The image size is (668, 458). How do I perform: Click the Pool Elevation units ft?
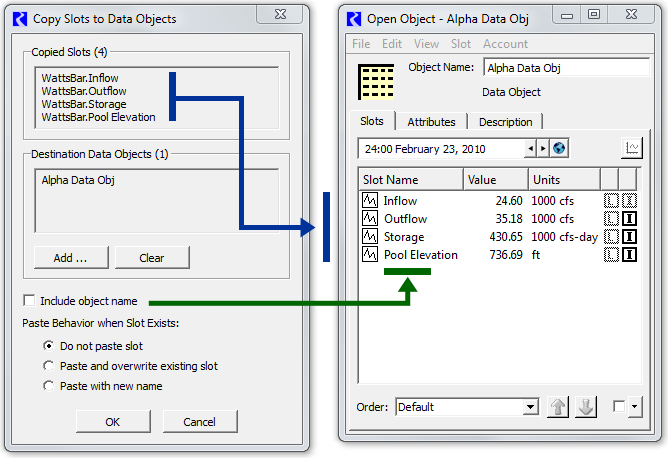click(x=536, y=255)
